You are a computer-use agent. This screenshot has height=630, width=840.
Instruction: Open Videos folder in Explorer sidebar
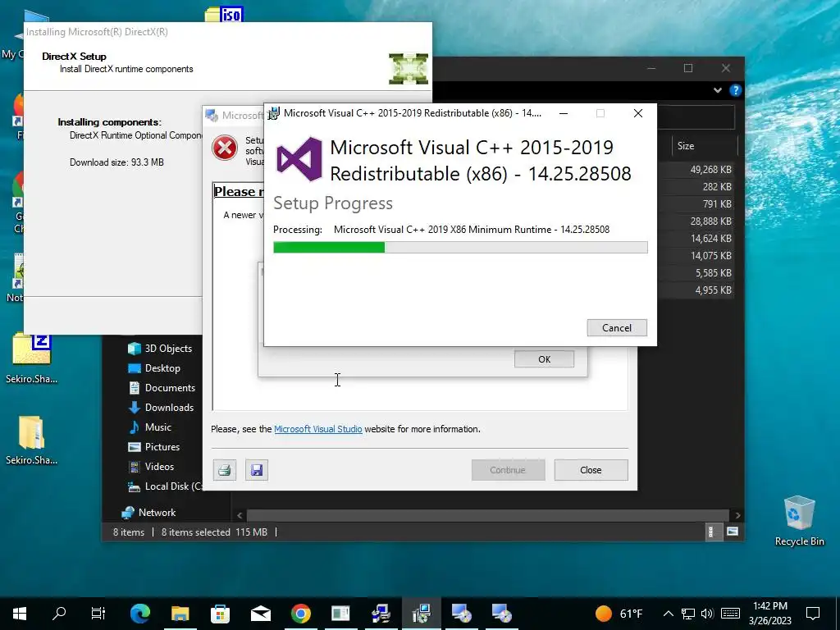tap(151, 467)
